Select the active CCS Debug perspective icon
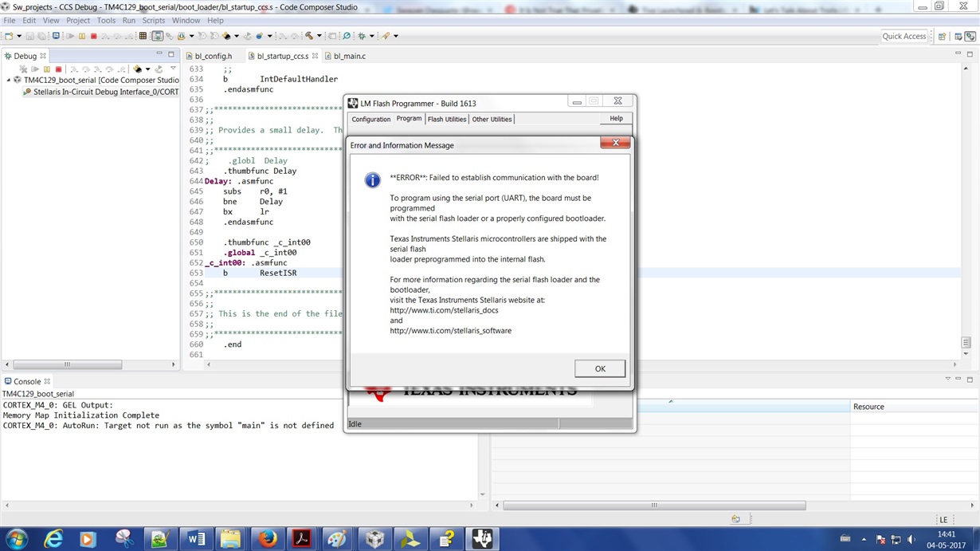980x551 pixels. pyautogui.click(x=970, y=36)
